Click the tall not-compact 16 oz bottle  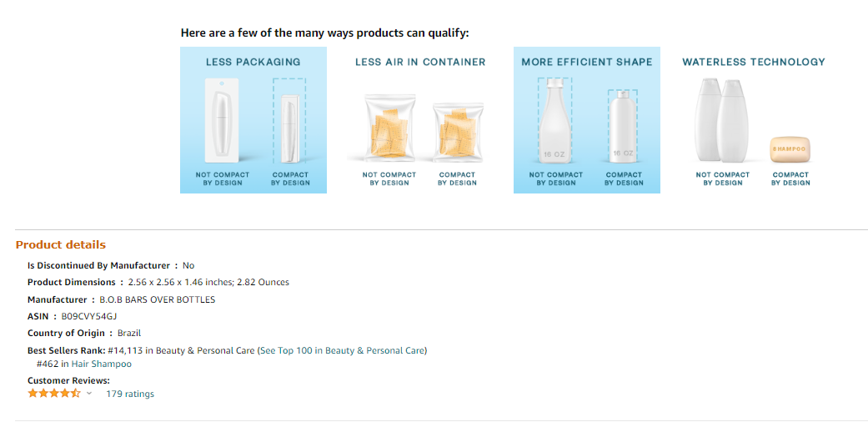pyautogui.click(x=555, y=119)
